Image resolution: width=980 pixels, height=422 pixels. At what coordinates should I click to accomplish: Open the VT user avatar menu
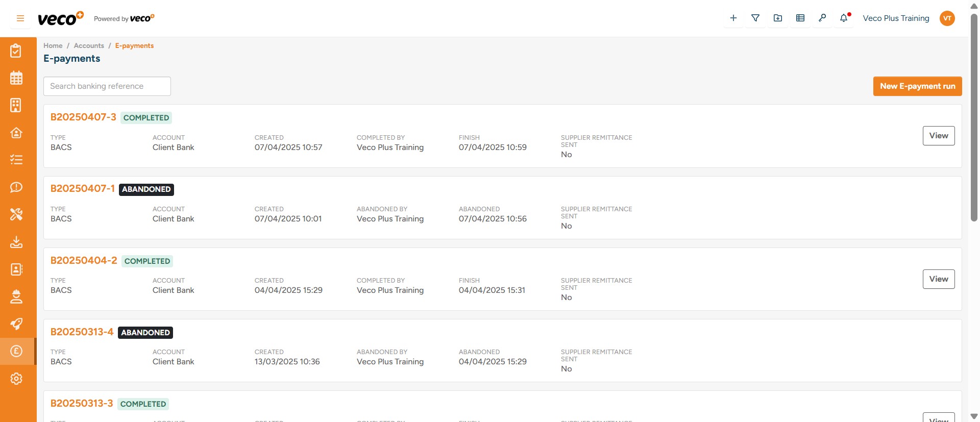(x=947, y=18)
